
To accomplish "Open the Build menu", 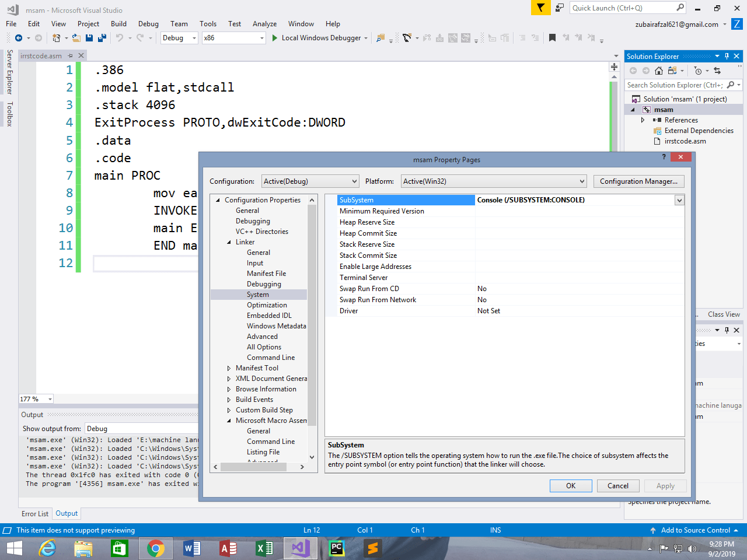I will [118, 24].
